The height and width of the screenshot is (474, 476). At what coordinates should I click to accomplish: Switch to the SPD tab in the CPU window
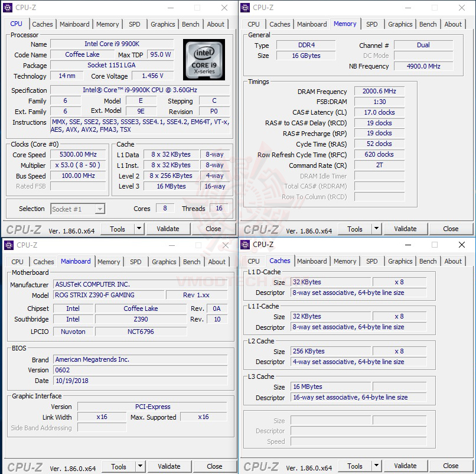pos(134,24)
